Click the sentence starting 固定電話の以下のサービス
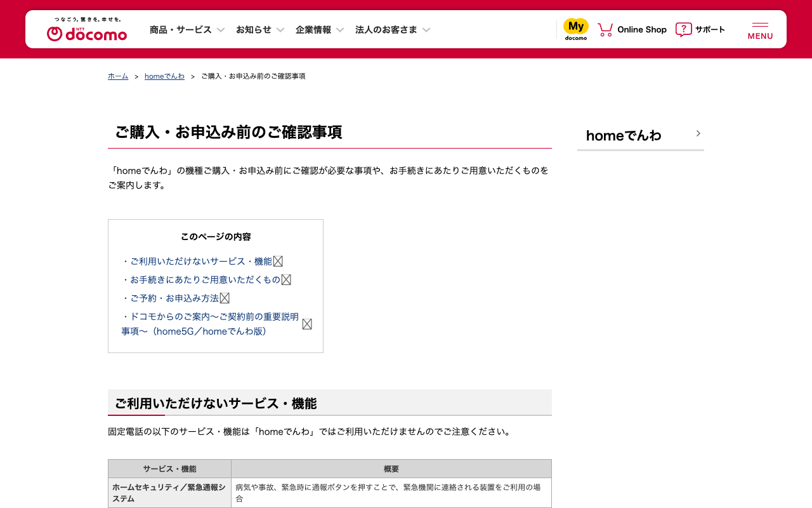This screenshot has height=508, width=812. pos(310,432)
